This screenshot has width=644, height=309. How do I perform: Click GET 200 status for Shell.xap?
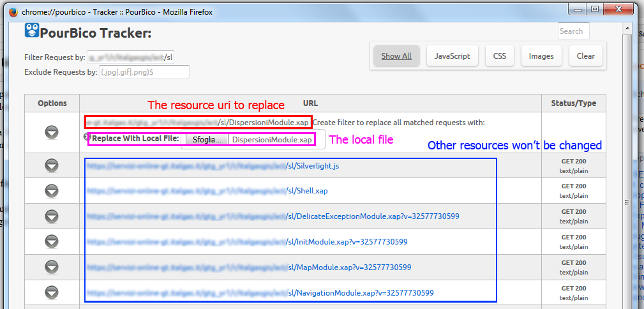click(574, 186)
